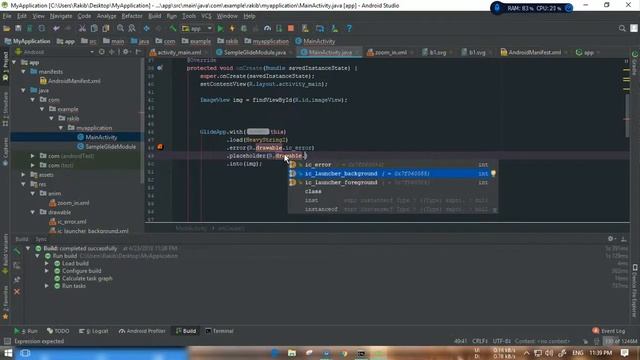Click the Build panel hammer icon
Screen dimensions: 640x360
[17, 252]
